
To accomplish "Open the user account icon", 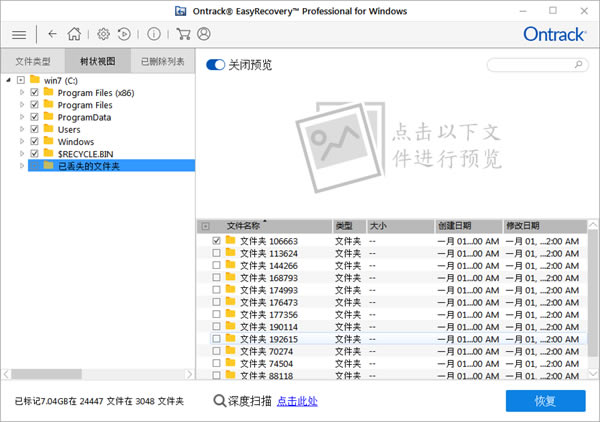I will (204, 34).
